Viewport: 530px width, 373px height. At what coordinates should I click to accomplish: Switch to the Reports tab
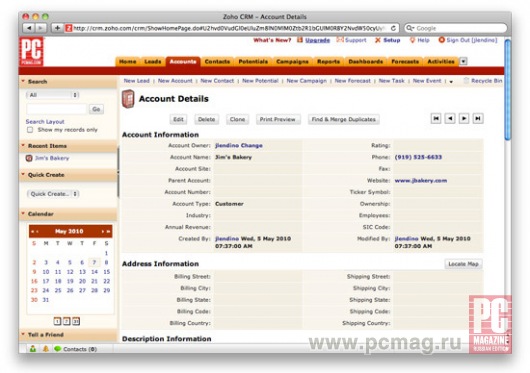pyautogui.click(x=329, y=61)
